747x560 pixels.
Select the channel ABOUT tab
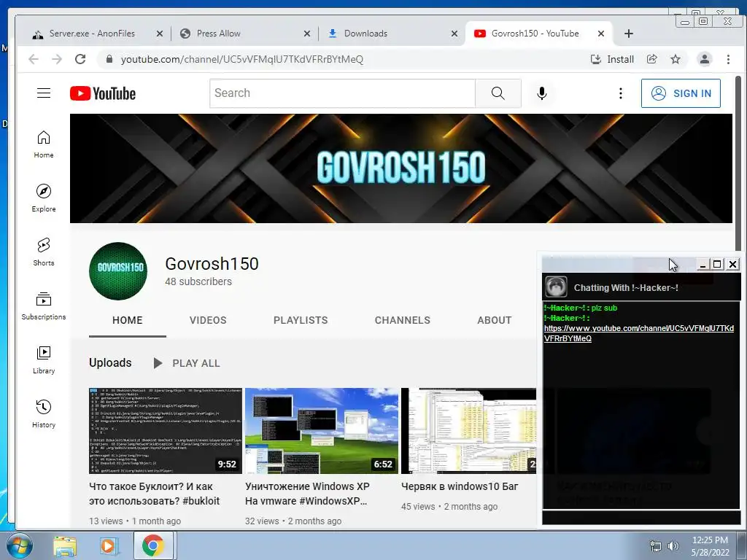click(x=495, y=321)
